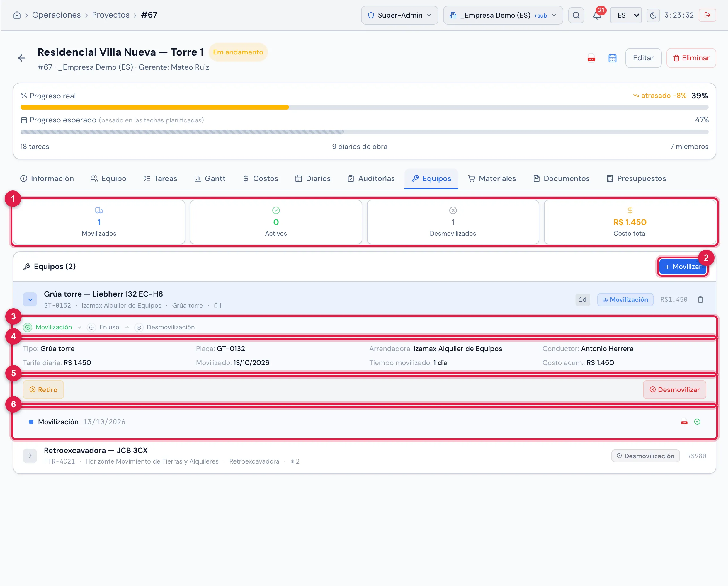Click the logout icon
The width and height of the screenshot is (728, 586).
click(707, 15)
